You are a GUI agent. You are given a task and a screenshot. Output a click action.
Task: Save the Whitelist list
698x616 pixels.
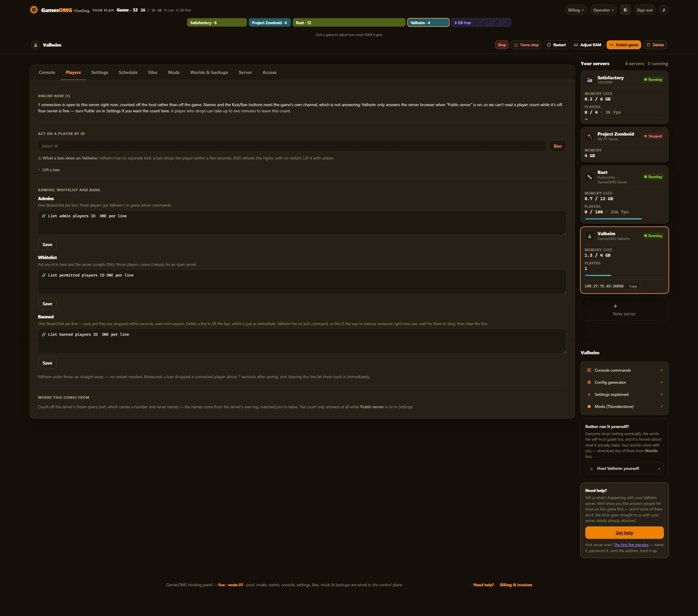click(47, 304)
